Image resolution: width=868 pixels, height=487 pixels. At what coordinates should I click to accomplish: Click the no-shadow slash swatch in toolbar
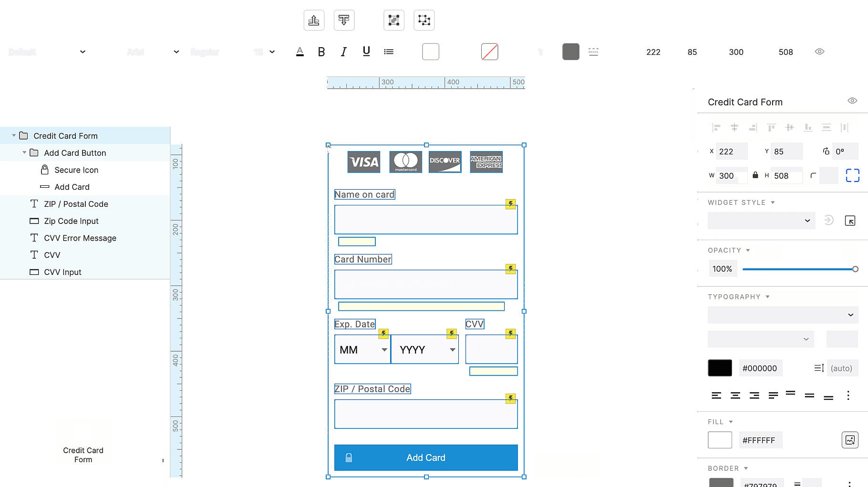click(x=490, y=51)
